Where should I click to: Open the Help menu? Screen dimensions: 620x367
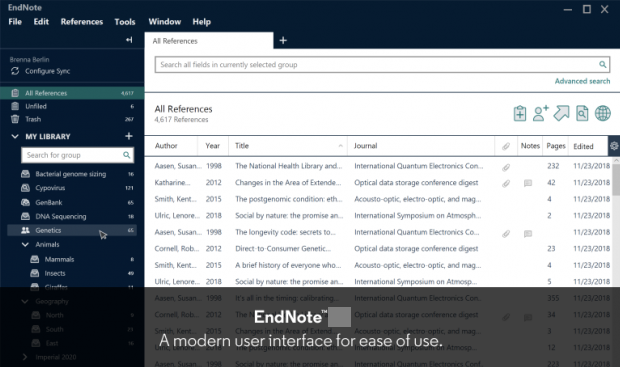pyautogui.click(x=202, y=22)
